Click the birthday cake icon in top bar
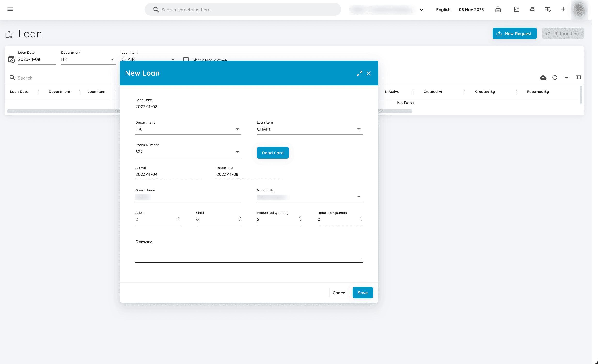Image resolution: width=598 pixels, height=364 pixels. 498,9
